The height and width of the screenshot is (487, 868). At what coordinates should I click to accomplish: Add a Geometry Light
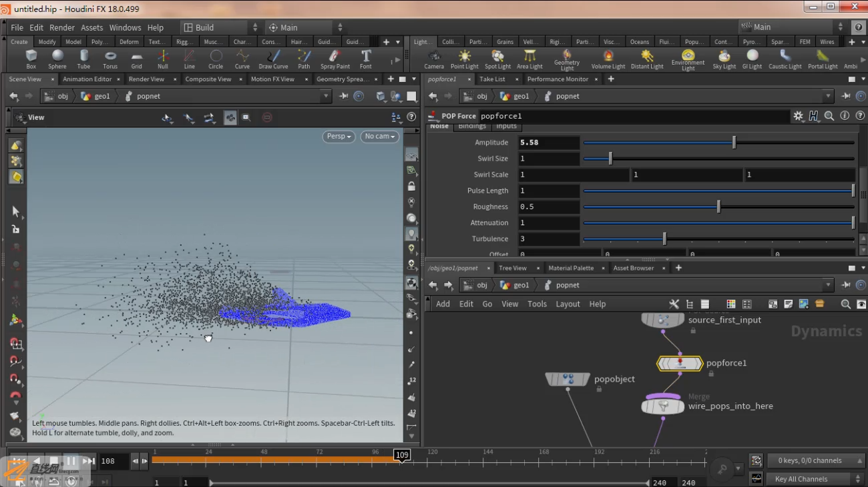click(x=567, y=60)
